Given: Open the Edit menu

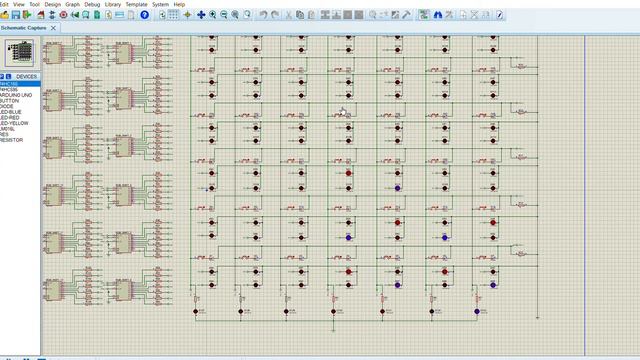Looking at the screenshot, I should [4, 4].
